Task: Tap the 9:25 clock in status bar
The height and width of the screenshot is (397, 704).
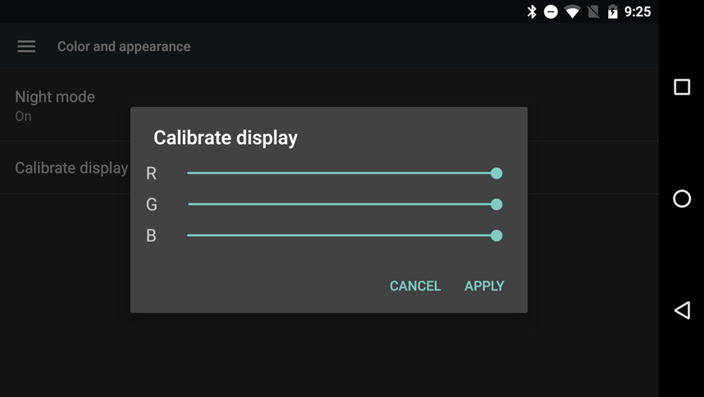Action: click(x=638, y=12)
